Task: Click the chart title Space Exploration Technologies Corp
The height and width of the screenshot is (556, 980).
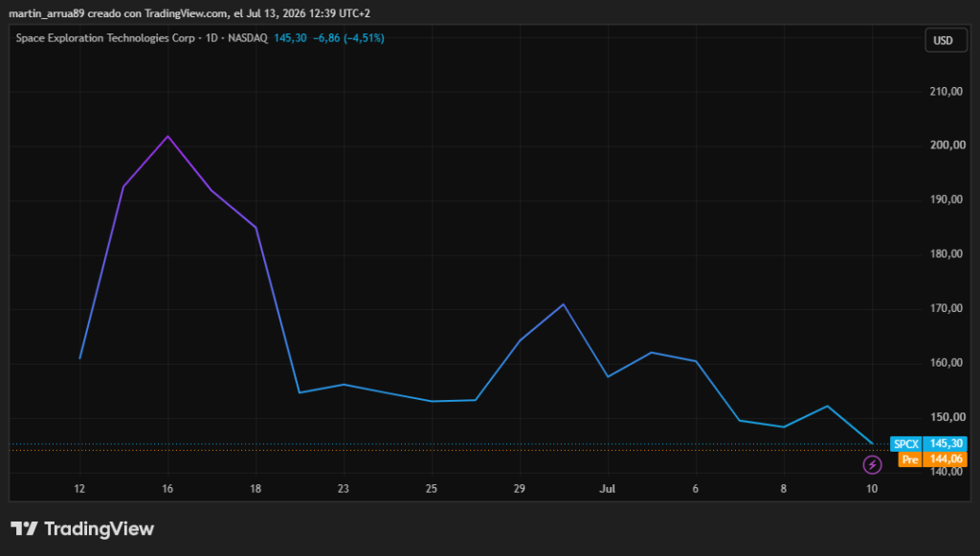Action: 105,38
